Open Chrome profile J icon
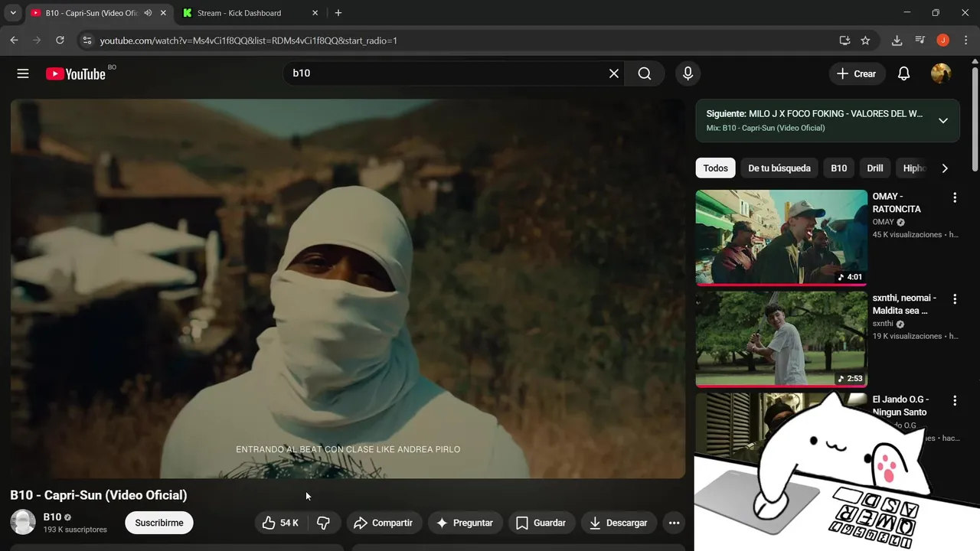The width and height of the screenshot is (980, 551). (x=943, y=41)
